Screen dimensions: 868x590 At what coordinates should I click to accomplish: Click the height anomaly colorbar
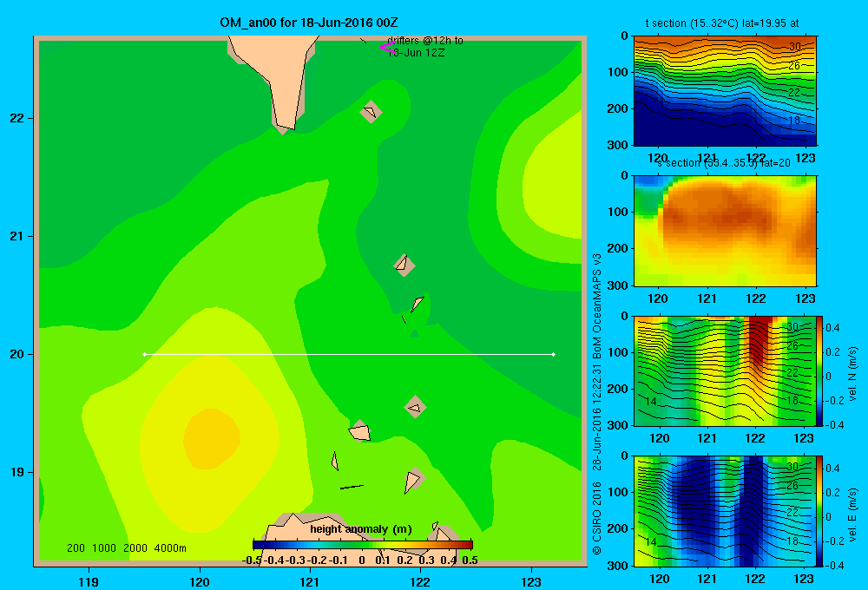tap(363, 545)
